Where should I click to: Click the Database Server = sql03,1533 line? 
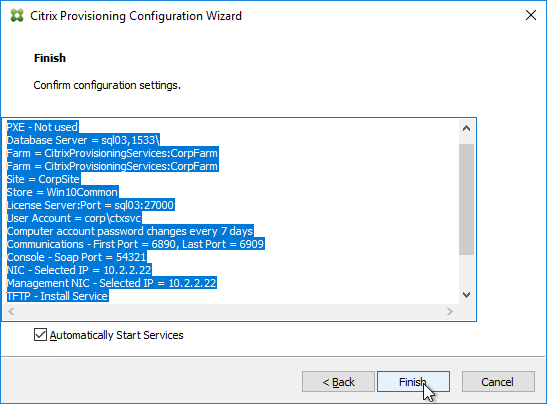(83, 140)
